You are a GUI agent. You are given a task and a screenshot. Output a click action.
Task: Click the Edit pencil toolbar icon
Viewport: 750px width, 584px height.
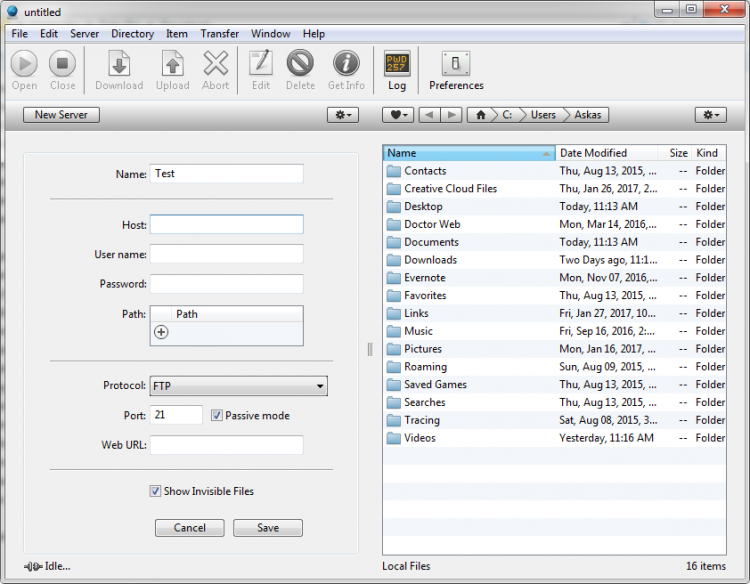[261, 64]
